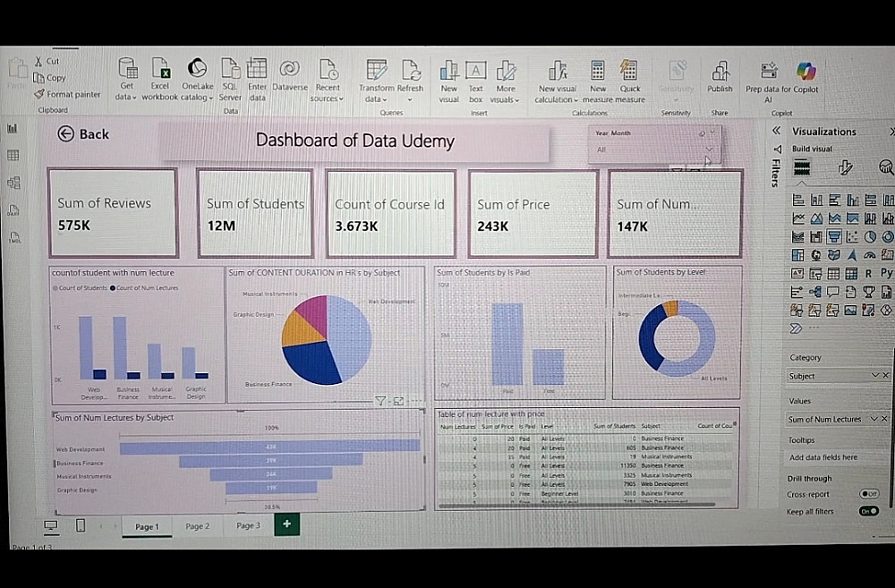Click the Cut command in Clipboard
Screen dimensions: 895x588
tap(47, 61)
